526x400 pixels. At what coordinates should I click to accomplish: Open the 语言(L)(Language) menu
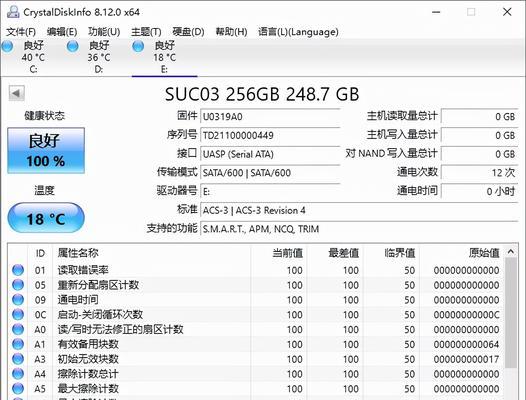click(298, 32)
